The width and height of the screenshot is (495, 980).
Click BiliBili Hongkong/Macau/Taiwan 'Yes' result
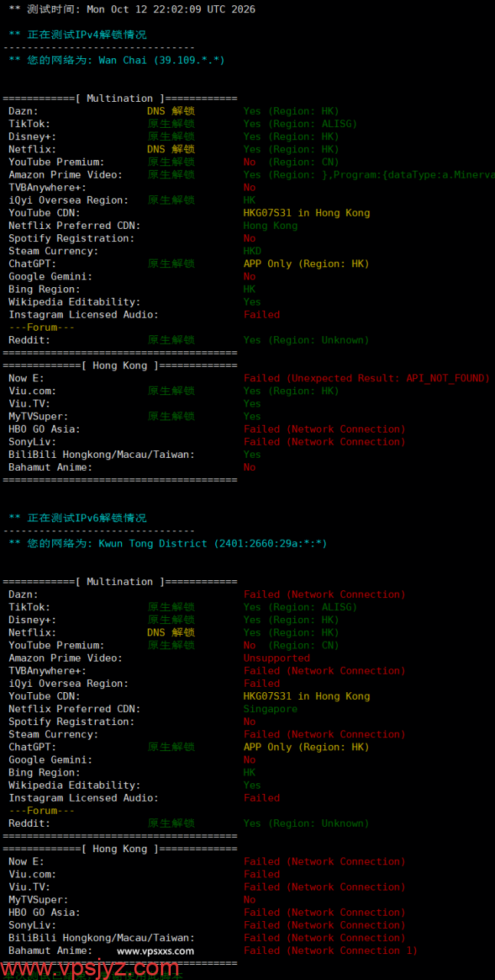[252, 454]
